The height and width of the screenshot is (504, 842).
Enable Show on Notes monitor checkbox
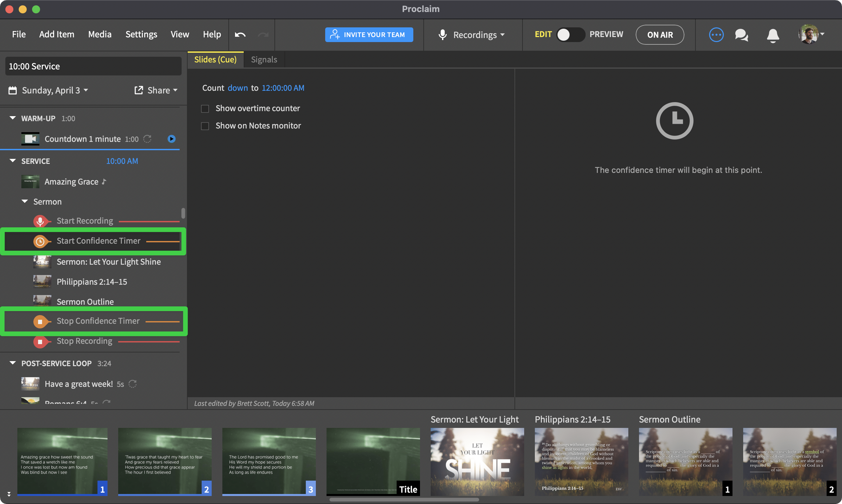[x=205, y=126]
